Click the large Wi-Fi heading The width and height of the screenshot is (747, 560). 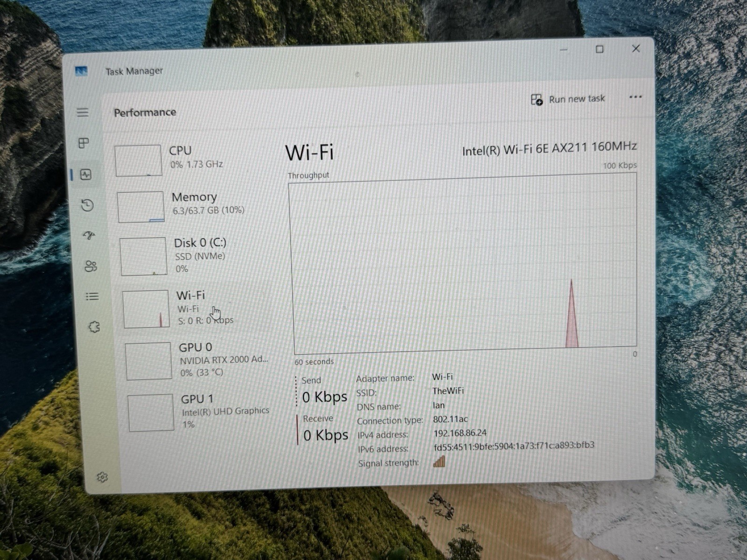310,153
